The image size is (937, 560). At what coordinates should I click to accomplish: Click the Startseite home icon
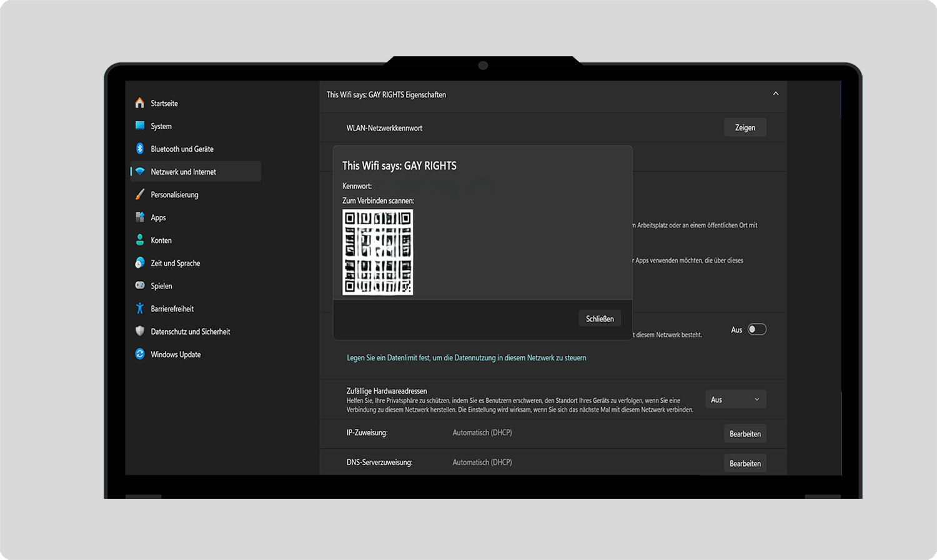140,103
